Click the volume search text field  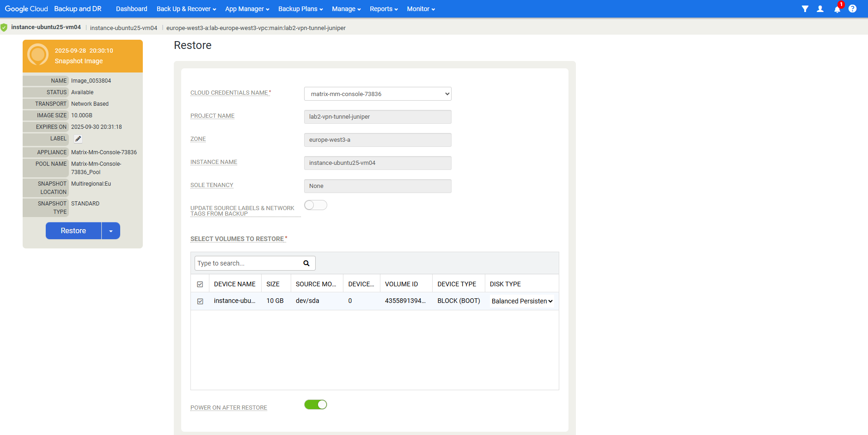pos(247,263)
